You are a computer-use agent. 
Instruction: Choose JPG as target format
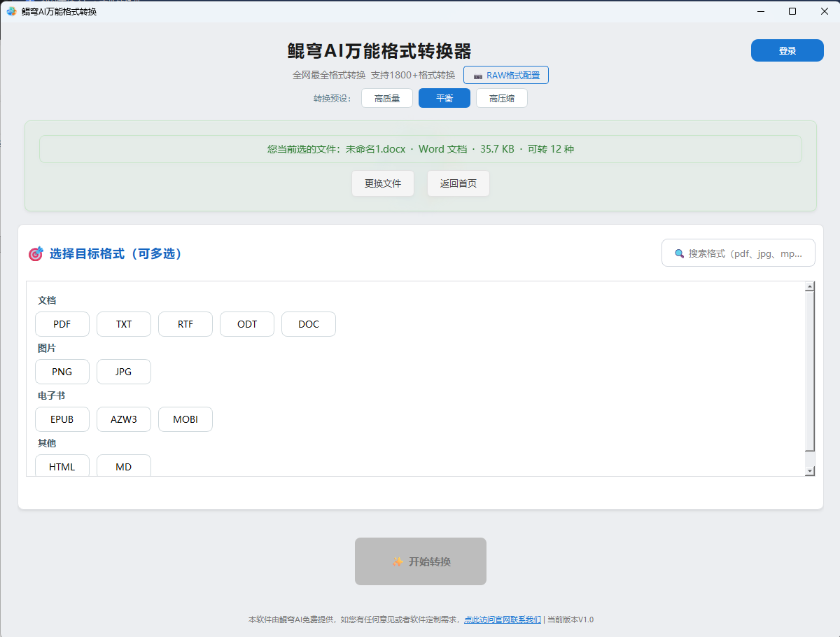(x=124, y=372)
